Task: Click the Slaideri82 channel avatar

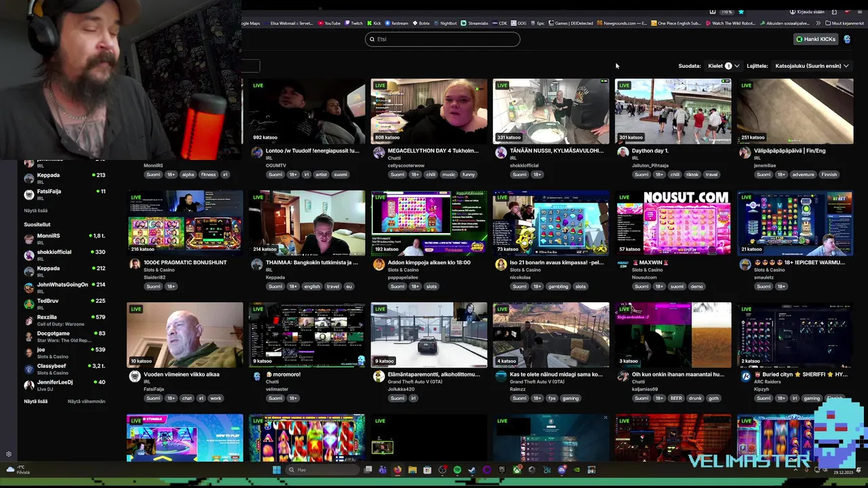Action: pyautogui.click(x=135, y=264)
